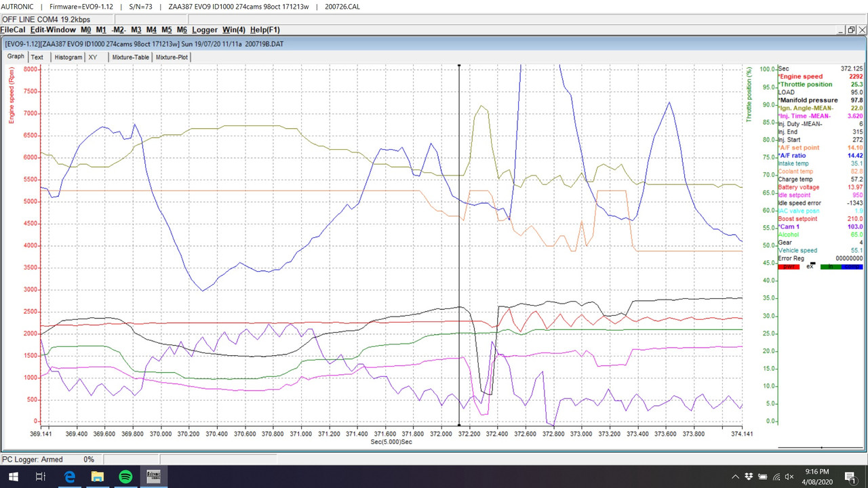Click the Engine speed (Rpm) axis label
The image size is (868, 488).
pyautogui.click(x=12, y=95)
